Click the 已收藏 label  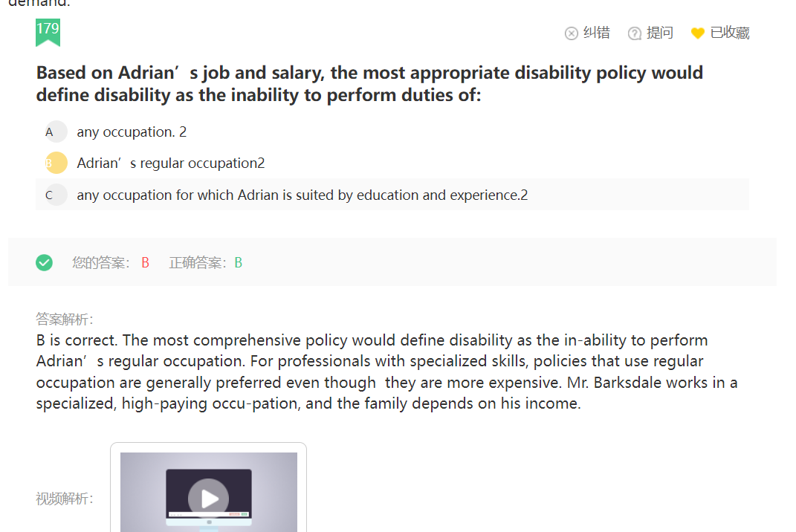(x=730, y=33)
